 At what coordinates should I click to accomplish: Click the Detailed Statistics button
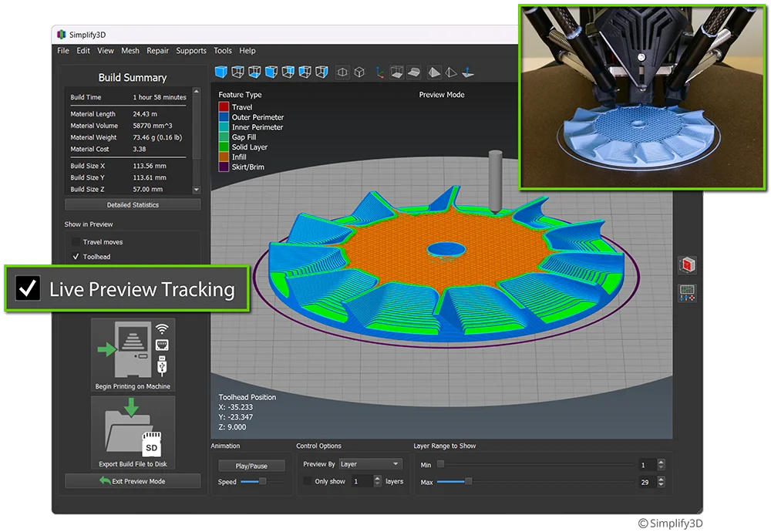tap(133, 205)
